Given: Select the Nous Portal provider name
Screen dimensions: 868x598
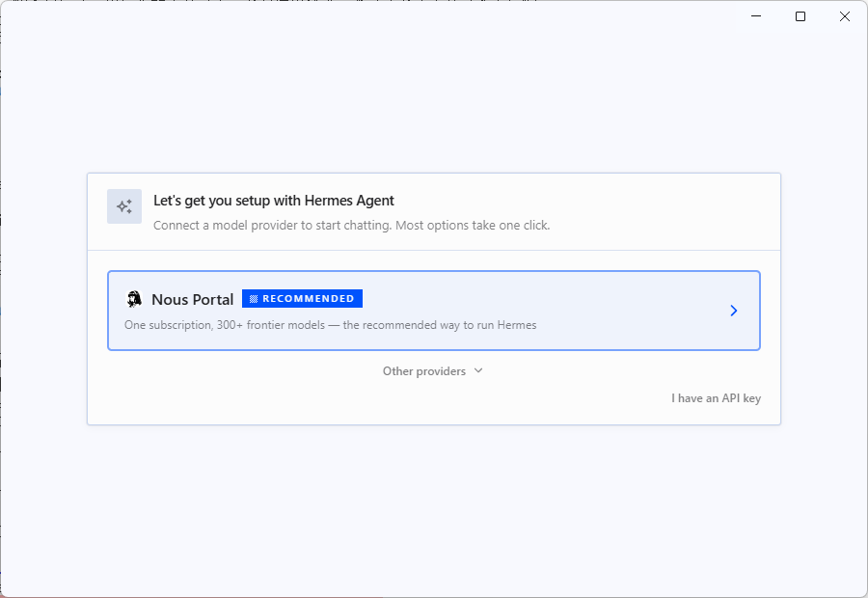Looking at the screenshot, I should pos(192,300).
